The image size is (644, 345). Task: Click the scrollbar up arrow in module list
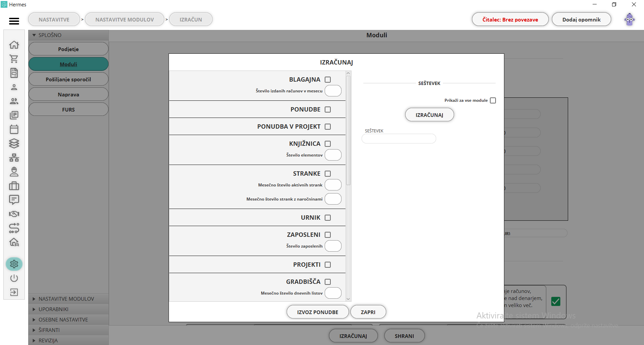pyautogui.click(x=348, y=73)
